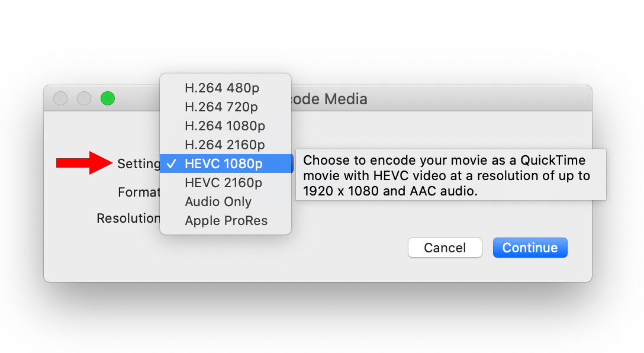
Task: Select Apple ProRes from the menu
Action: tap(226, 221)
